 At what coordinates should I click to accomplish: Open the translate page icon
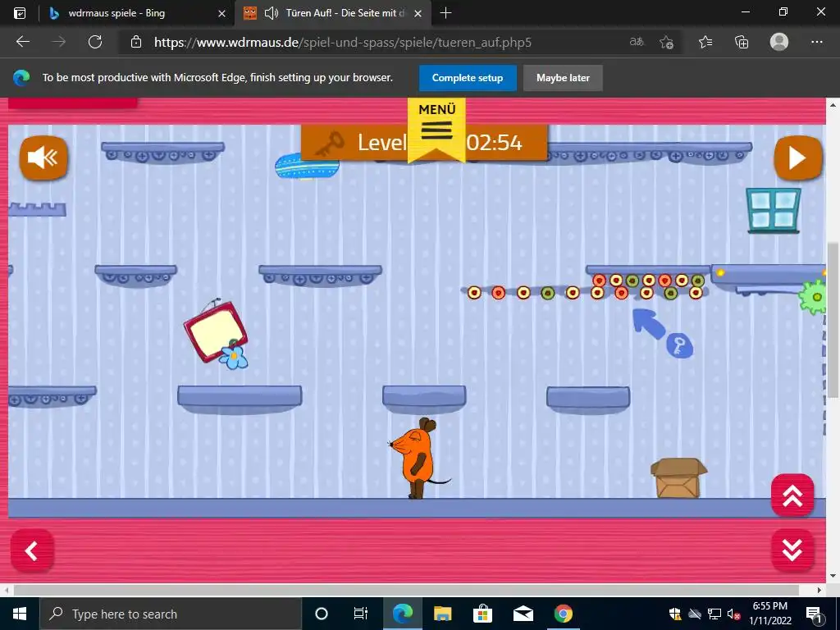pos(637,42)
